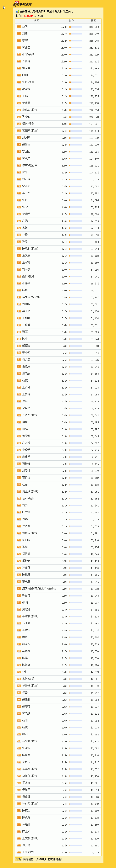The height and width of the screenshot is (868, 116).
Task: Click the Sina logo at the top
Action: point(22,4)
